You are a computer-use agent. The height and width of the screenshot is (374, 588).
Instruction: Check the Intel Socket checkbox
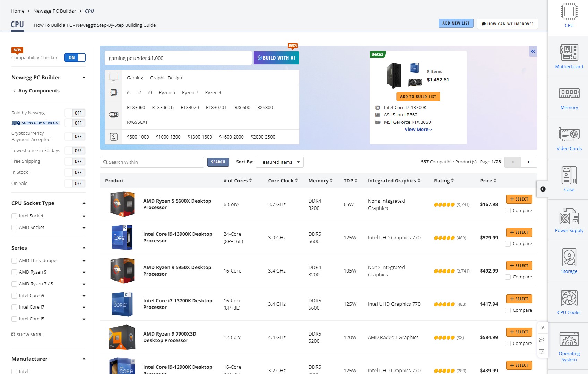coord(14,216)
